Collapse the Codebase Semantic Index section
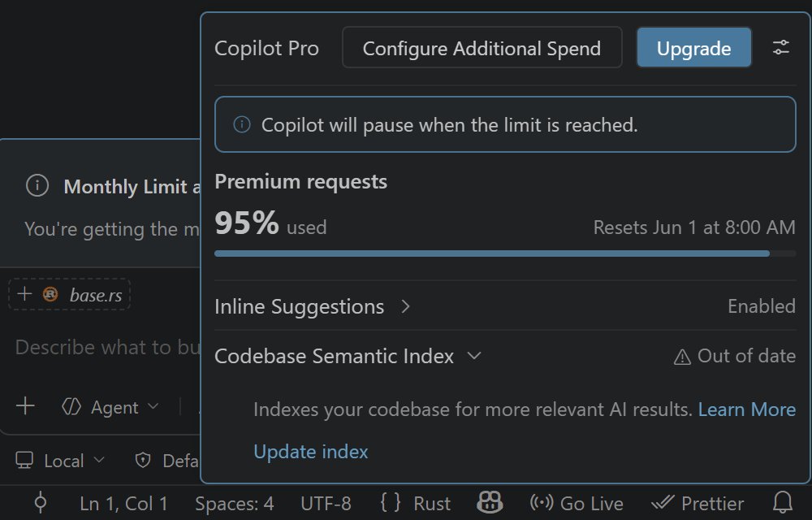Viewport: 812px width, 520px height. 473,356
